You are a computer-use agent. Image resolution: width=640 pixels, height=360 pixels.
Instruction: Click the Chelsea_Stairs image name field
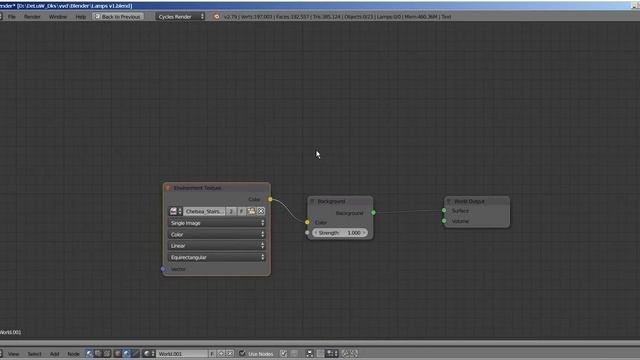pyautogui.click(x=204, y=211)
